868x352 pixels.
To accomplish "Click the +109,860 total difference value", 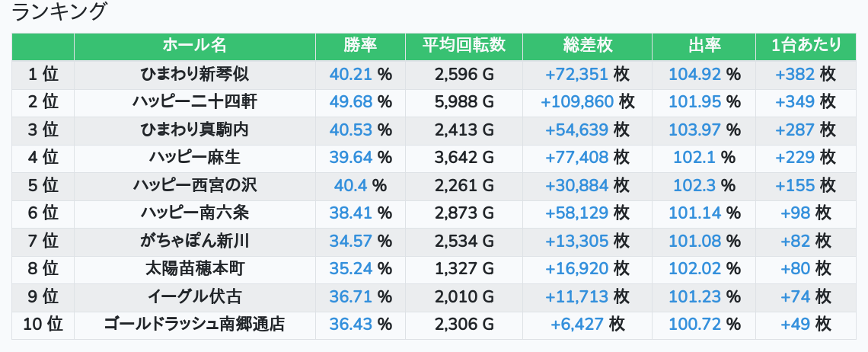I will click(577, 101).
